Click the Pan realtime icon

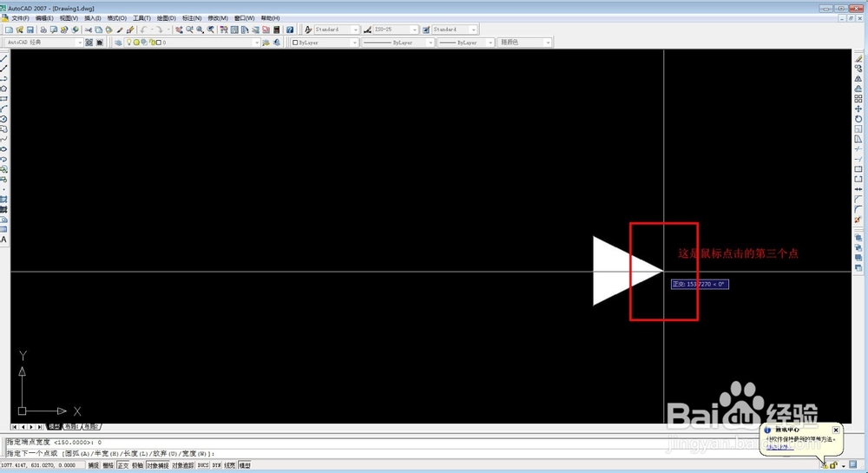tap(180, 30)
